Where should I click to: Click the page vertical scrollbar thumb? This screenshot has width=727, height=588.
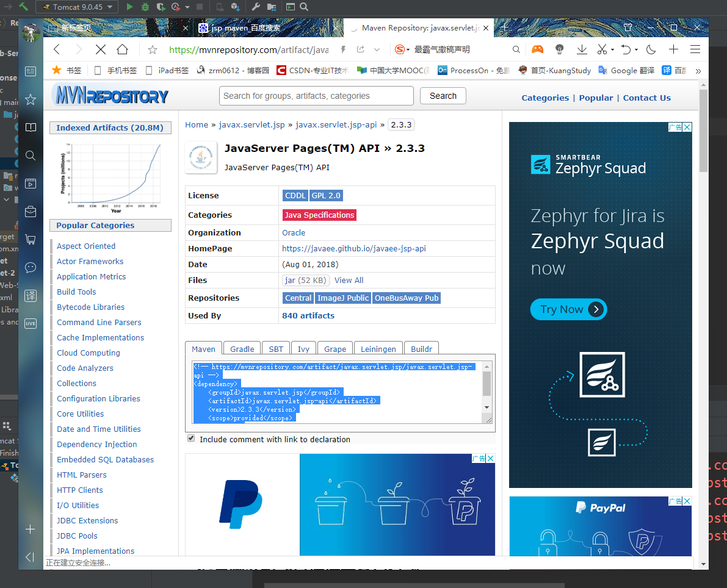click(x=703, y=131)
